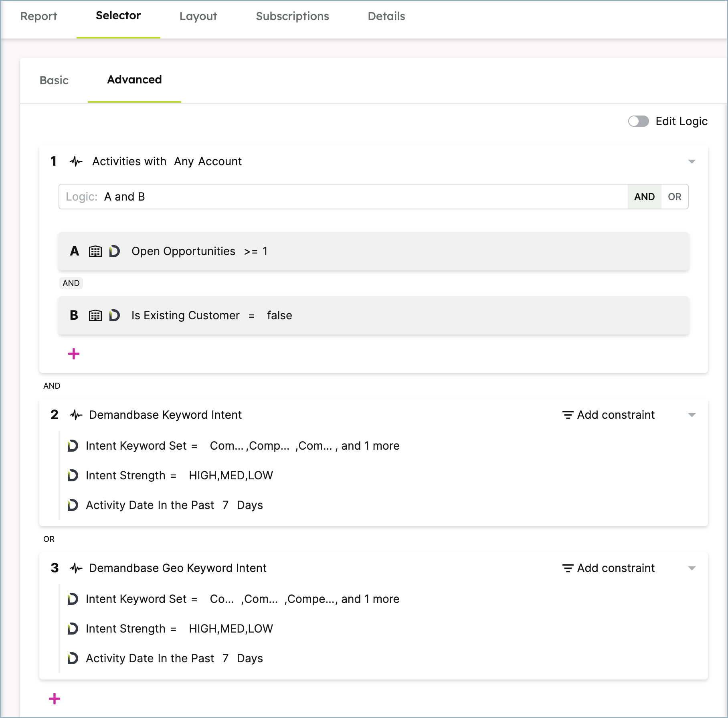Click the filter lines icon in block 3's Add constraint
Screen dimensions: 728x718
click(568, 568)
